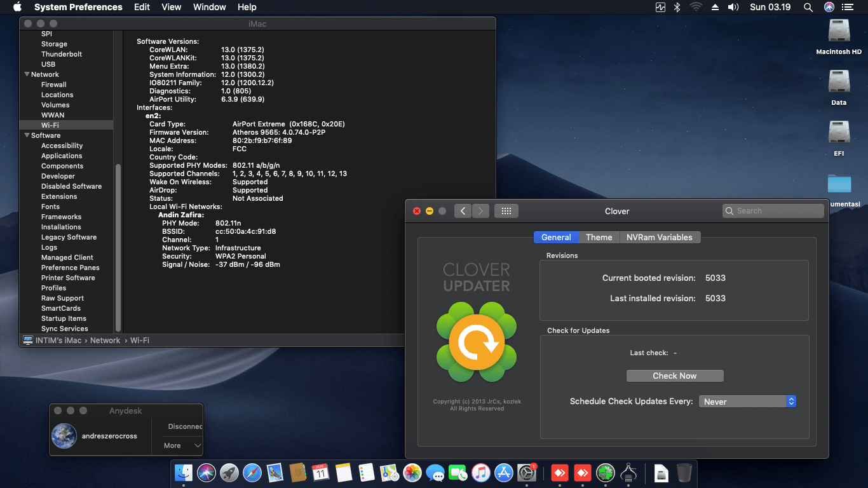868x488 pixels.
Task: Open Schedule Check Updates Every dropdown
Action: (747, 402)
